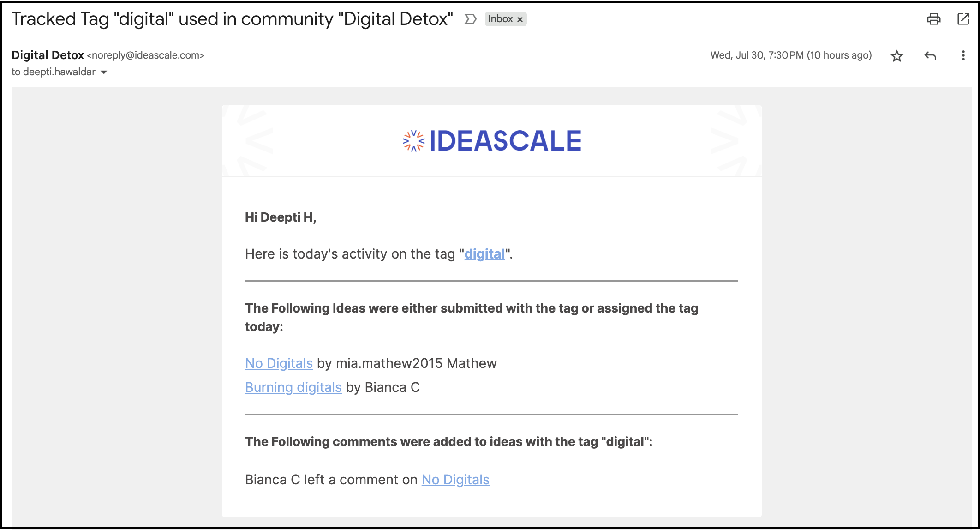Screen dimensions: 980x530
Task: Reply using the arrow icon
Action: (930, 56)
